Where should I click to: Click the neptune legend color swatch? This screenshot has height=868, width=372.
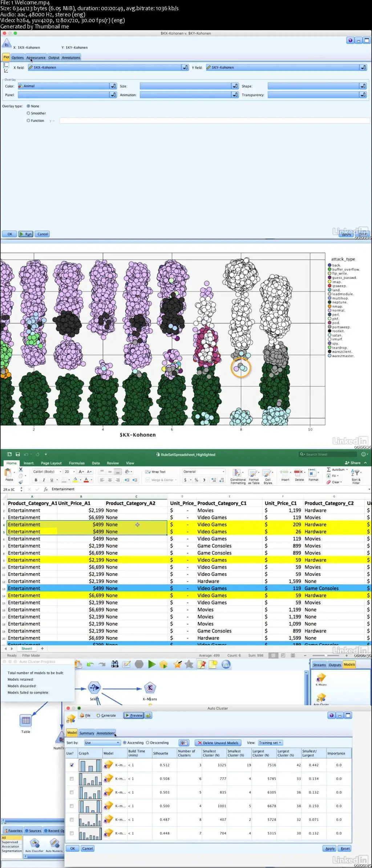329,302
